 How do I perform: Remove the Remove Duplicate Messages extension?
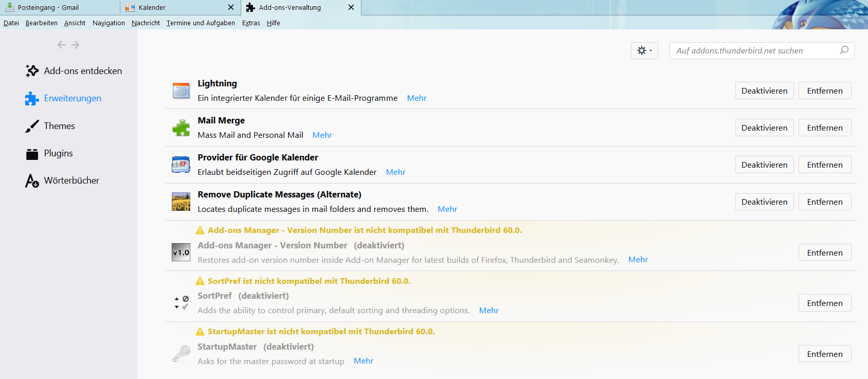(825, 202)
